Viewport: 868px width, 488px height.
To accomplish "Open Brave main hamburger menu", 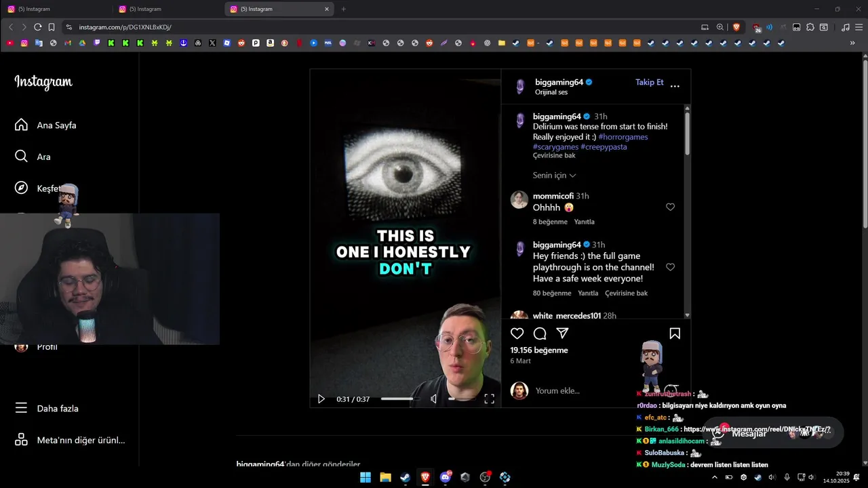I will click(x=859, y=27).
